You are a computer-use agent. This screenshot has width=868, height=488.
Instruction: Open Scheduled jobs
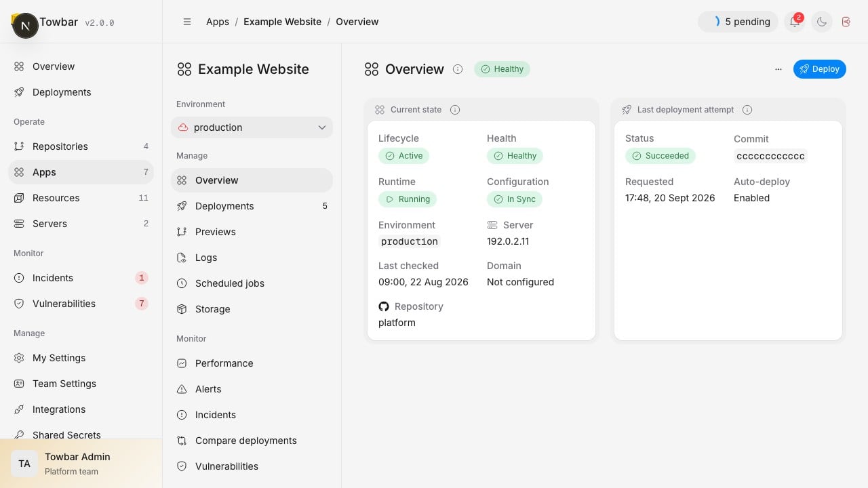252,283
